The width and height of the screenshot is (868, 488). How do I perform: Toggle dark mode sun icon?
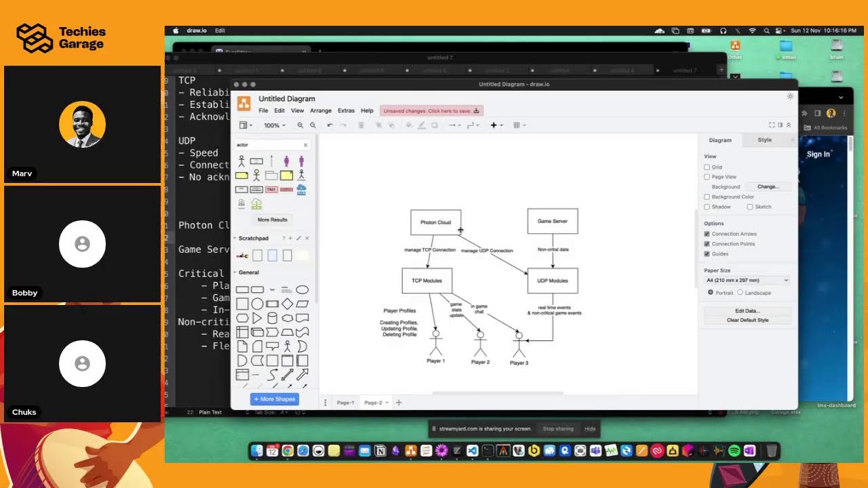(790, 96)
